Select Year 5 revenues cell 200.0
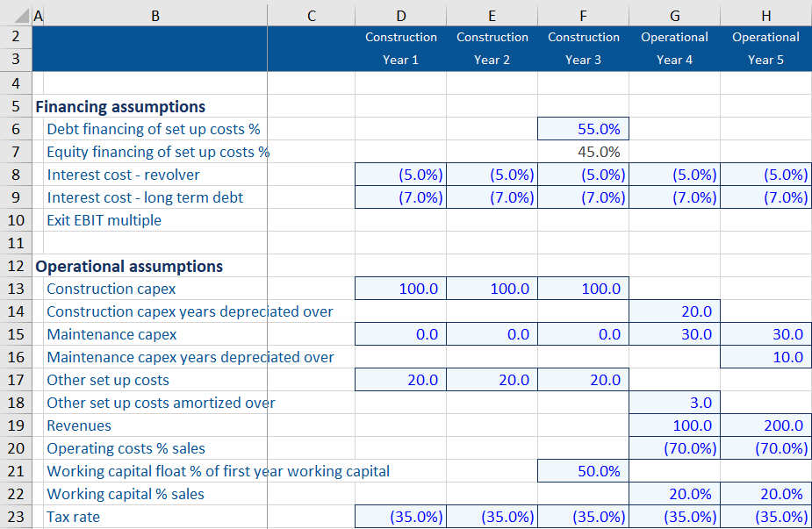This screenshot has width=812, height=529. (x=765, y=425)
